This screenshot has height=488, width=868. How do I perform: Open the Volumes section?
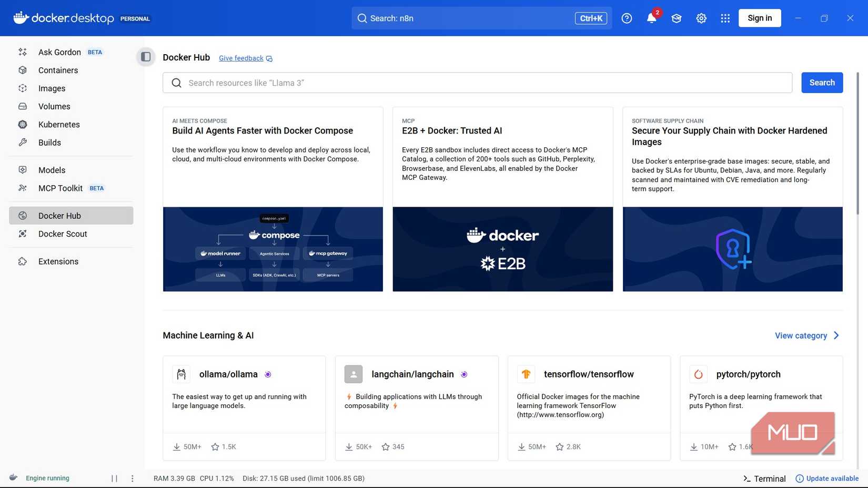pos(54,106)
